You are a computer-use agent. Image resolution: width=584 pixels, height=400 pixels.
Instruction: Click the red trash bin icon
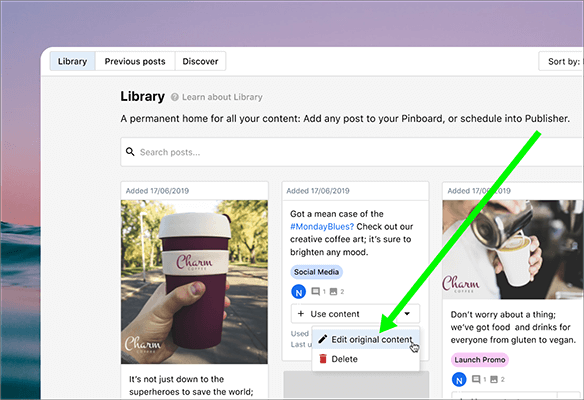click(x=323, y=359)
